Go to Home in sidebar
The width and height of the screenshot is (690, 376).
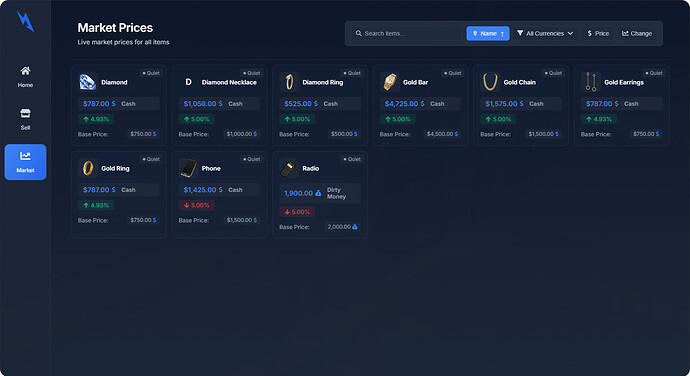(25, 77)
